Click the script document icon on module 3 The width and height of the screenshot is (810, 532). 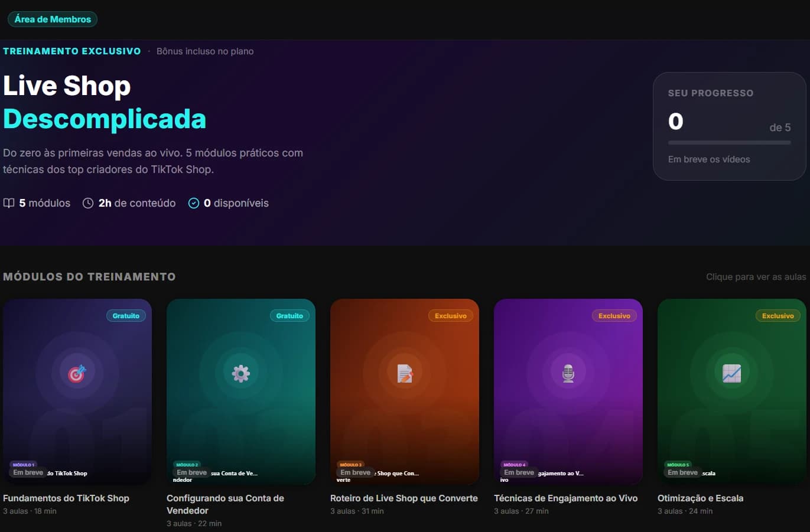[x=405, y=373]
